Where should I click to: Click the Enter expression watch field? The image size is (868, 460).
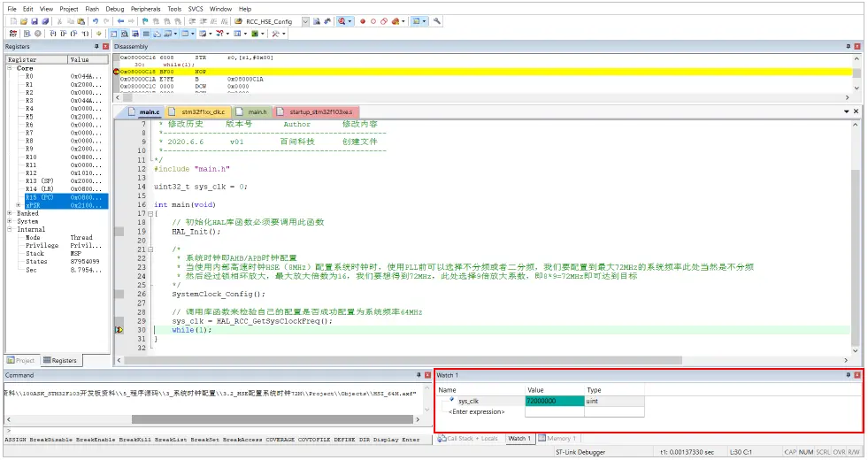click(478, 411)
